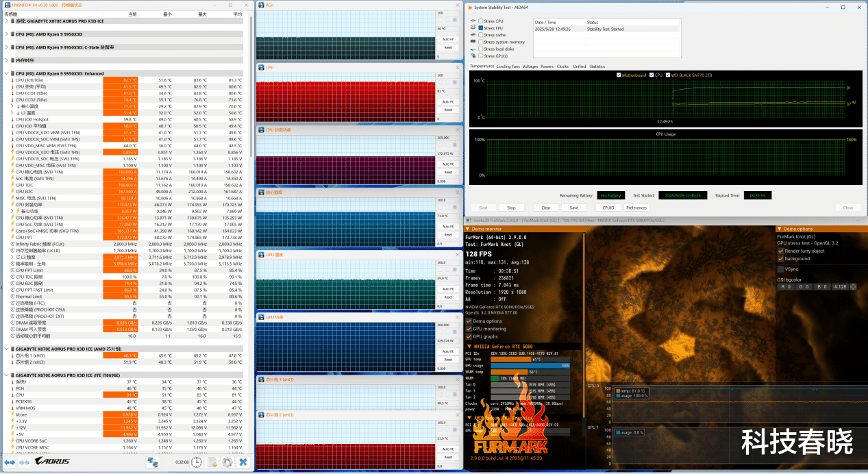Uncheck the Stress FPU checkbox
Image resolution: width=868 pixels, height=474 pixels.
point(481,28)
